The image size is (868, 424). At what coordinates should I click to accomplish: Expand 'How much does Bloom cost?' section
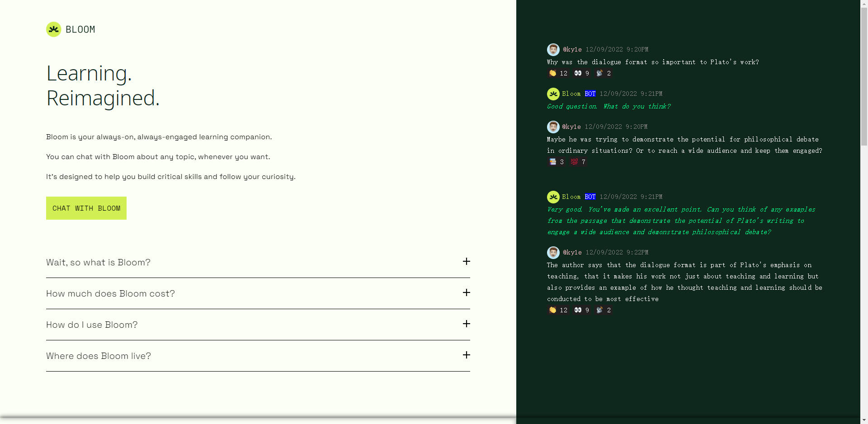coord(258,293)
